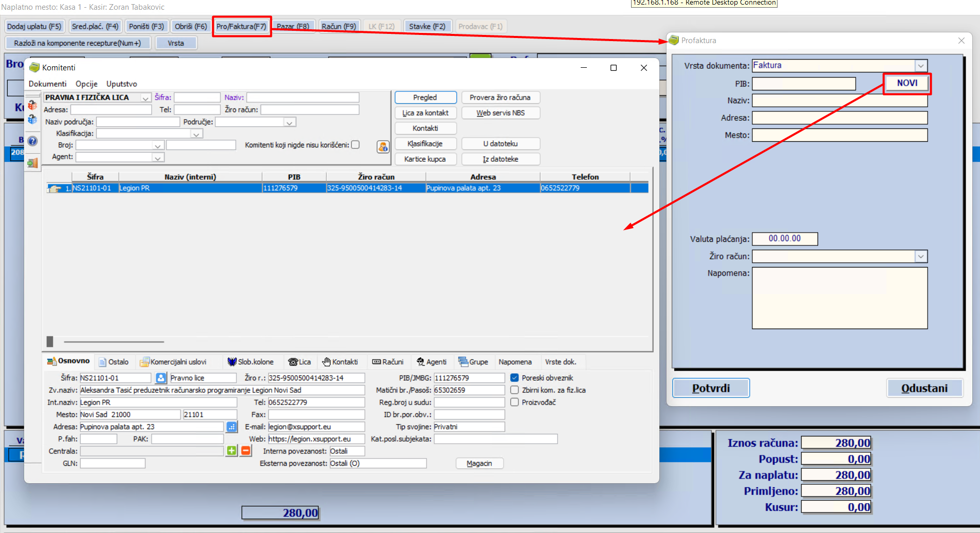Click the Pregled button in Komitenti
The height and width of the screenshot is (533, 980).
tap(425, 98)
